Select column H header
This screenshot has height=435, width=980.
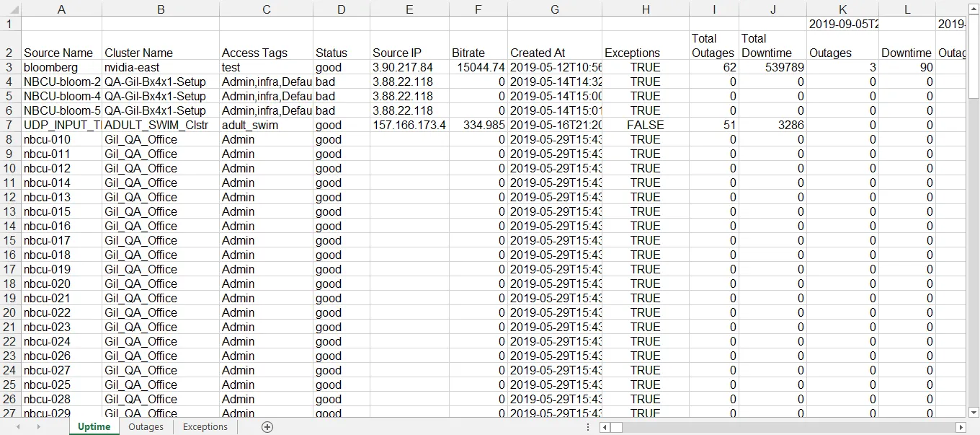[646, 9]
